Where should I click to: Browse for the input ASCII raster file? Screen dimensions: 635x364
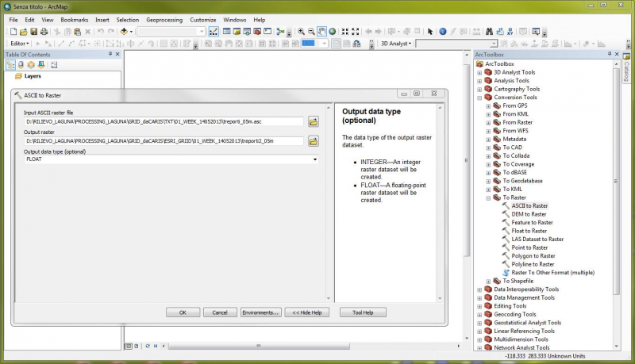[314, 121]
